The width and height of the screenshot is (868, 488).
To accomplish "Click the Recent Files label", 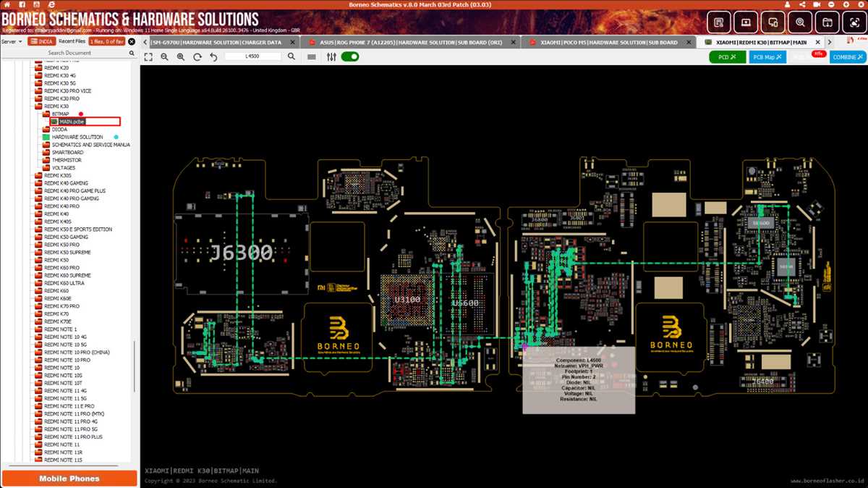I will pyautogui.click(x=72, y=42).
